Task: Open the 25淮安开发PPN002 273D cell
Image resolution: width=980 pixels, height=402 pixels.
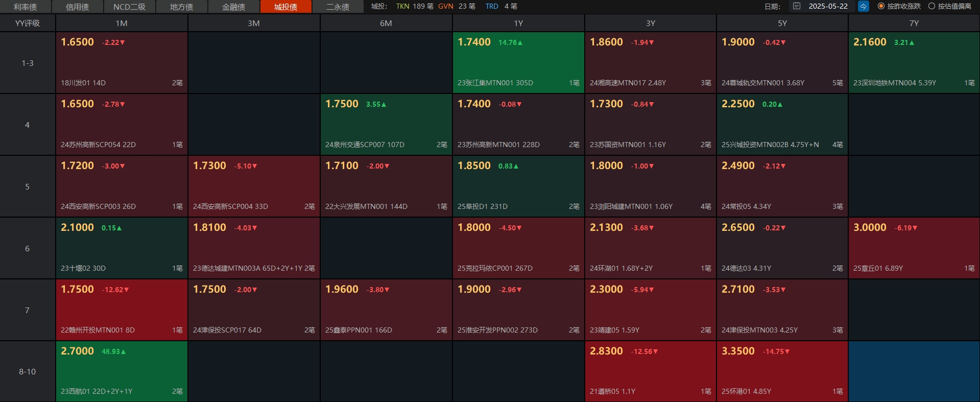Action: click(518, 310)
